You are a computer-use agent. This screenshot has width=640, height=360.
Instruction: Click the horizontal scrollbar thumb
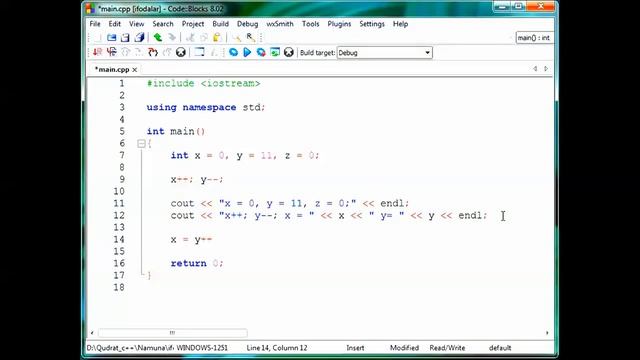tap(172, 333)
